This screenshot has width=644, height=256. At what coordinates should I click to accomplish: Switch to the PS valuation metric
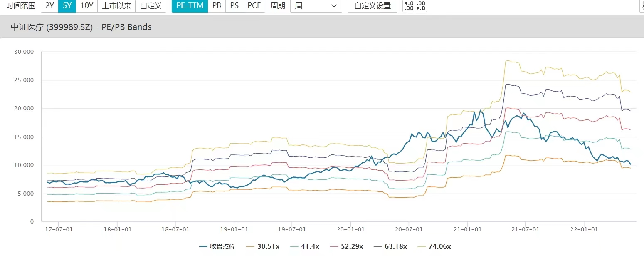(x=234, y=6)
